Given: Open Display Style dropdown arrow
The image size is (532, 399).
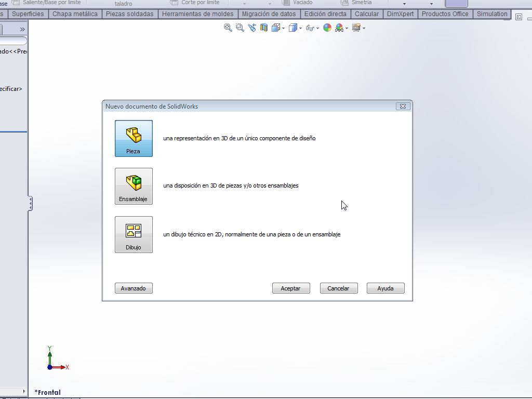Looking at the screenshot, I should (x=300, y=28).
